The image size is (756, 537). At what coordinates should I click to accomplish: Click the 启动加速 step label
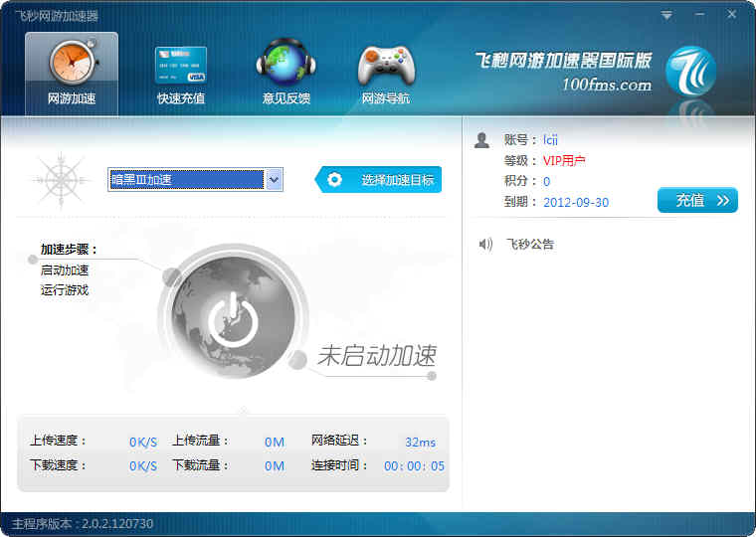point(65,269)
